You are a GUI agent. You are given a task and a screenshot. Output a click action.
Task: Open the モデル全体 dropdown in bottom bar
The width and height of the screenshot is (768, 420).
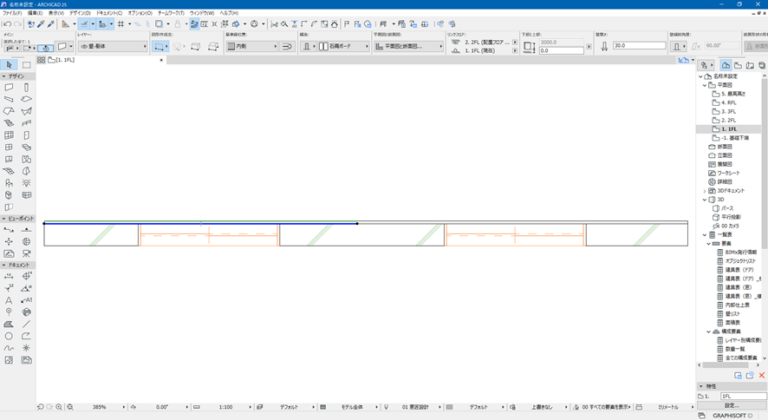pyautogui.click(x=350, y=407)
